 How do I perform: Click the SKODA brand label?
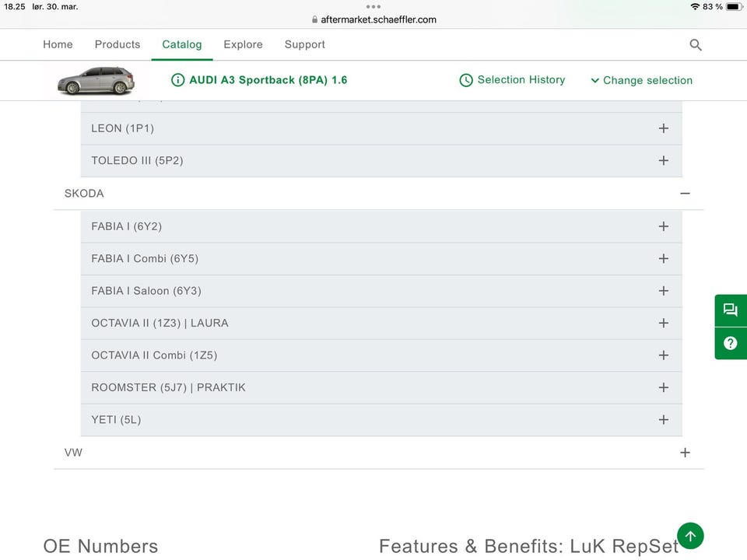[x=84, y=194]
